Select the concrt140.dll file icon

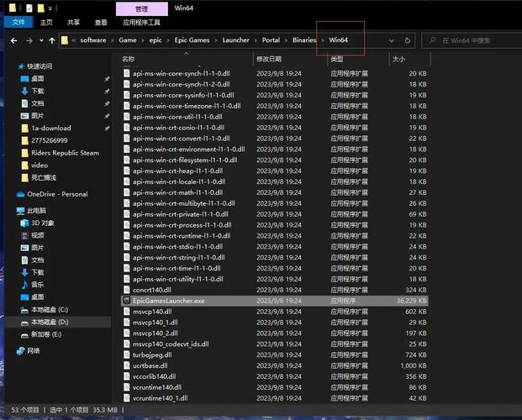tap(126, 290)
